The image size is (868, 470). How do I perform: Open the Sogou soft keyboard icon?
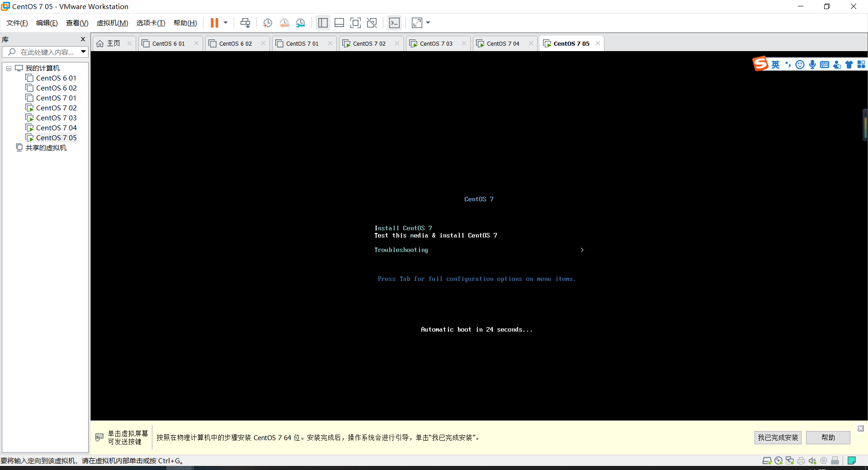(825, 65)
